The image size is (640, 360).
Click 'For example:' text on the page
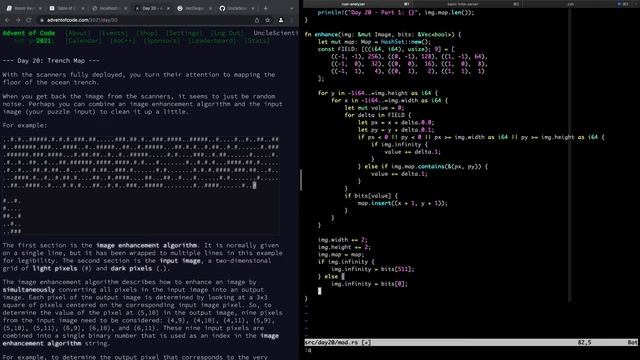(25, 125)
